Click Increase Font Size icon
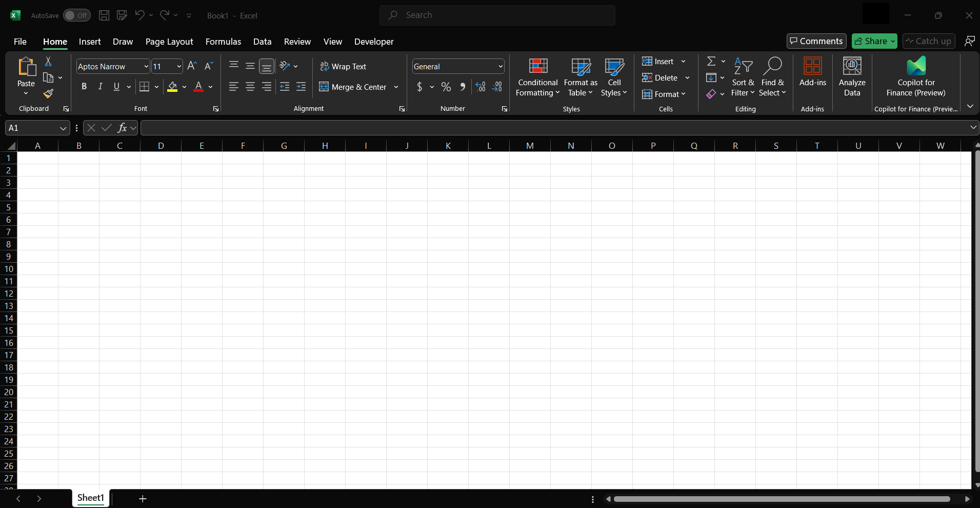The height and width of the screenshot is (508, 980). pos(192,66)
